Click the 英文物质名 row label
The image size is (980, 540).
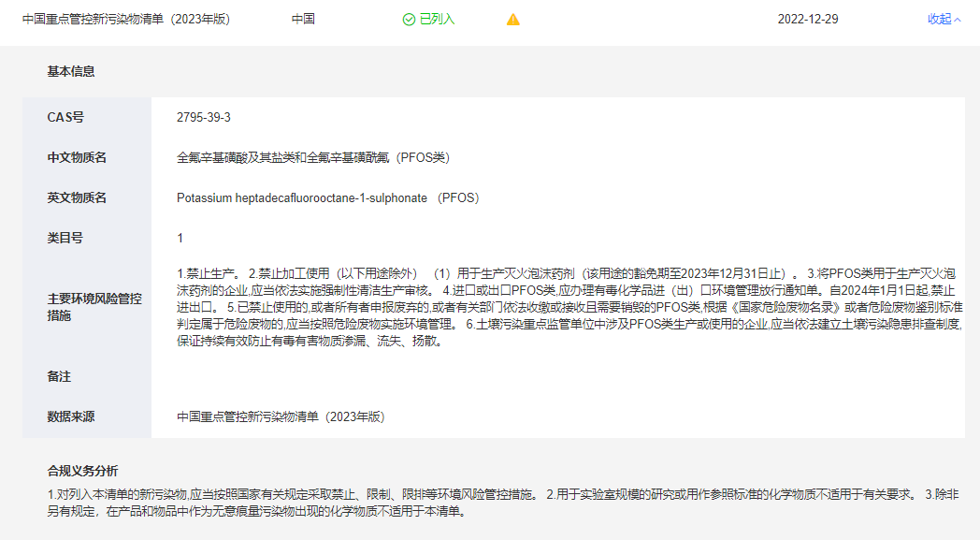(77, 198)
